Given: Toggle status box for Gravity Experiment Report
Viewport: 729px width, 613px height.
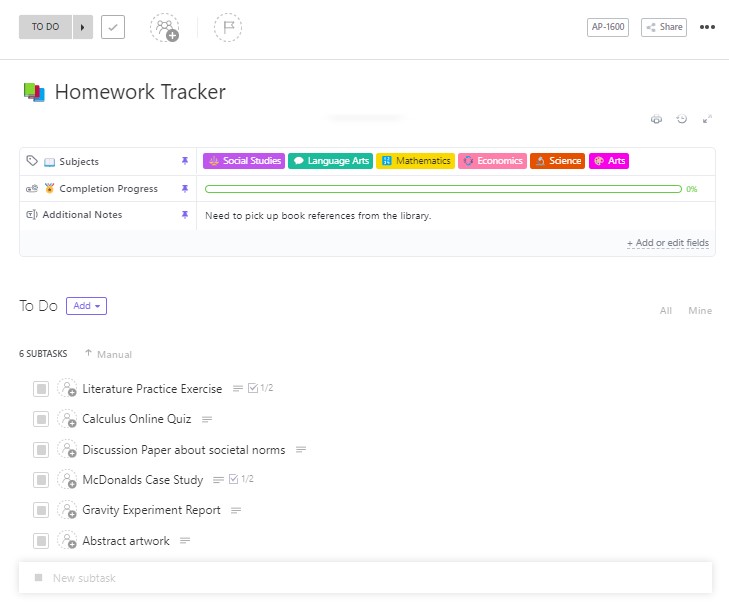Looking at the screenshot, I should pos(41,510).
